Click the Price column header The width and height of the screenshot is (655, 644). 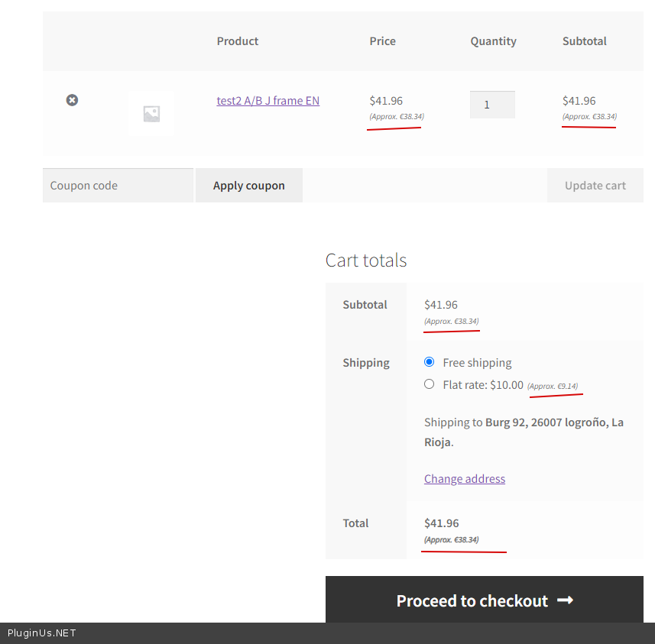coord(382,41)
